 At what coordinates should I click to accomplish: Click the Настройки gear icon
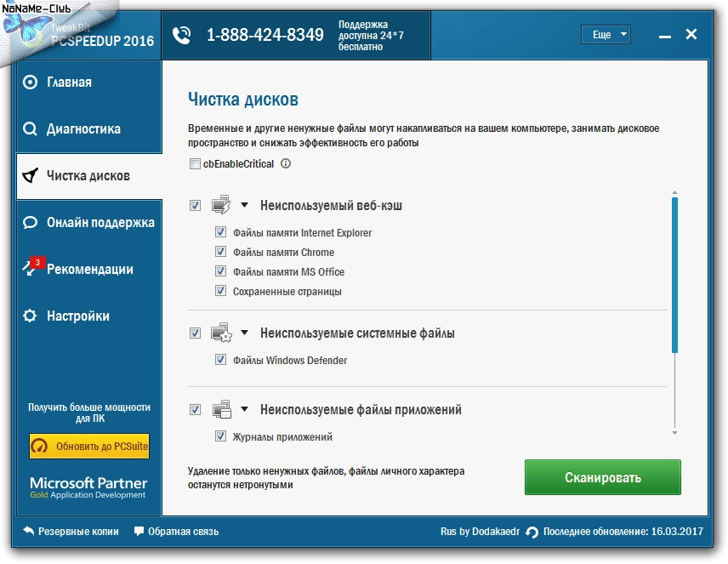click(30, 316)
